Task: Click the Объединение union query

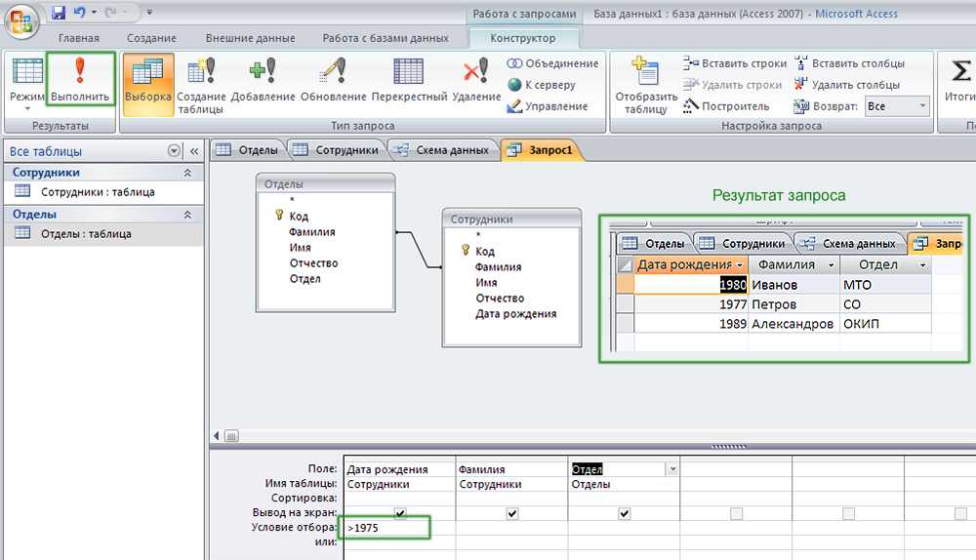Action: 552,63
